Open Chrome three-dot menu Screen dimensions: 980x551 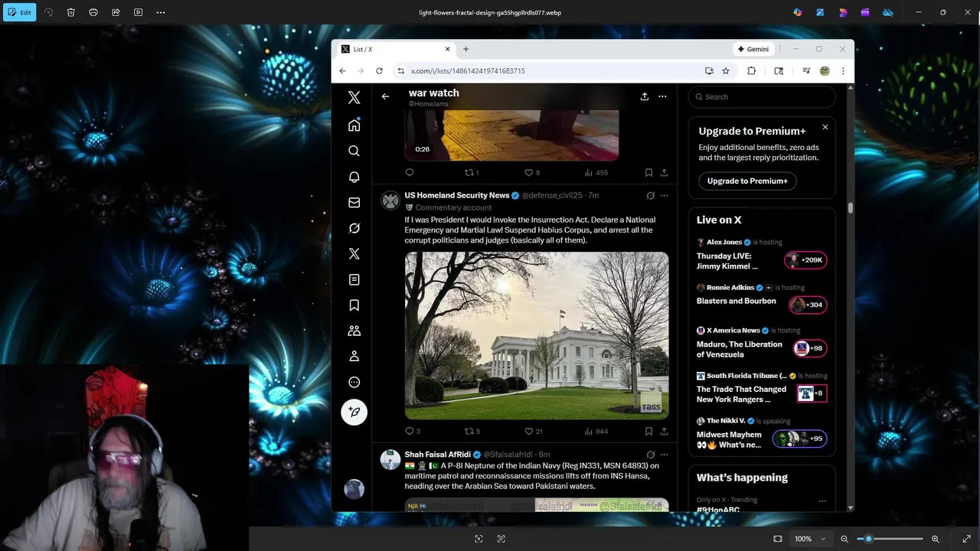click(x=843, y=70)
